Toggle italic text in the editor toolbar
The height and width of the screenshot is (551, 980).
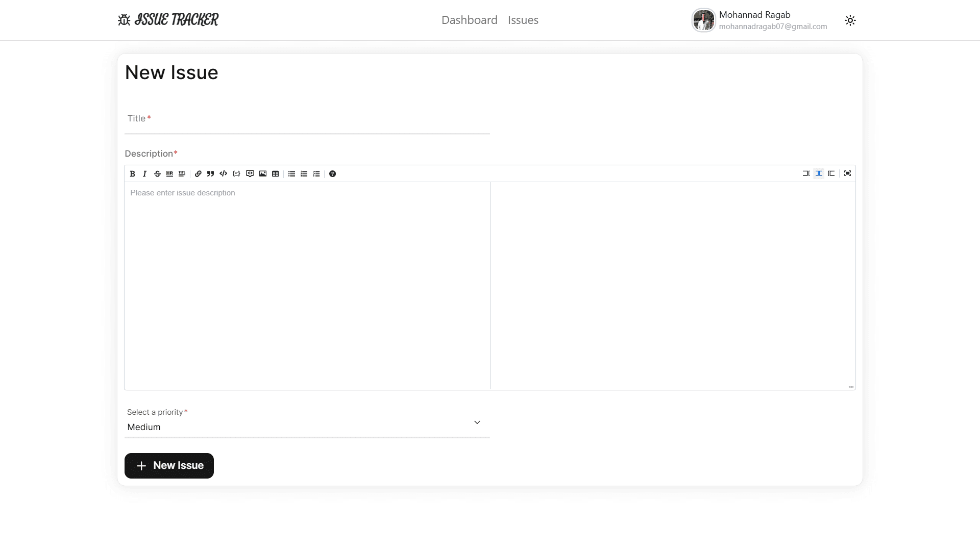145,174
